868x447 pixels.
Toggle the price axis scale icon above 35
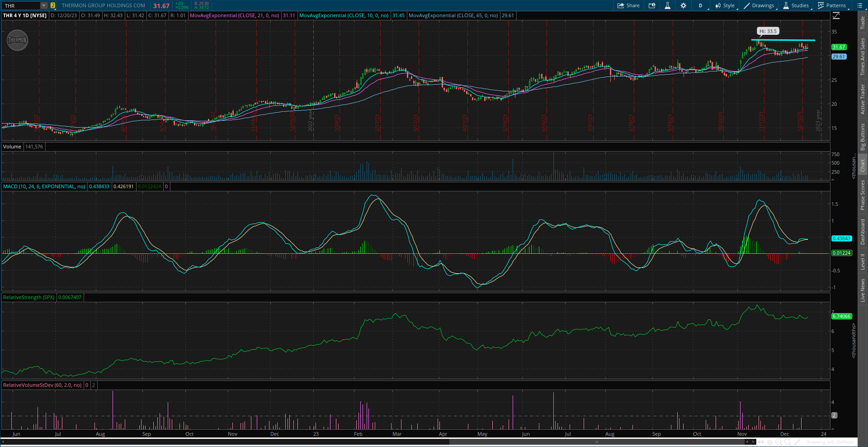(x=836, y=16)
